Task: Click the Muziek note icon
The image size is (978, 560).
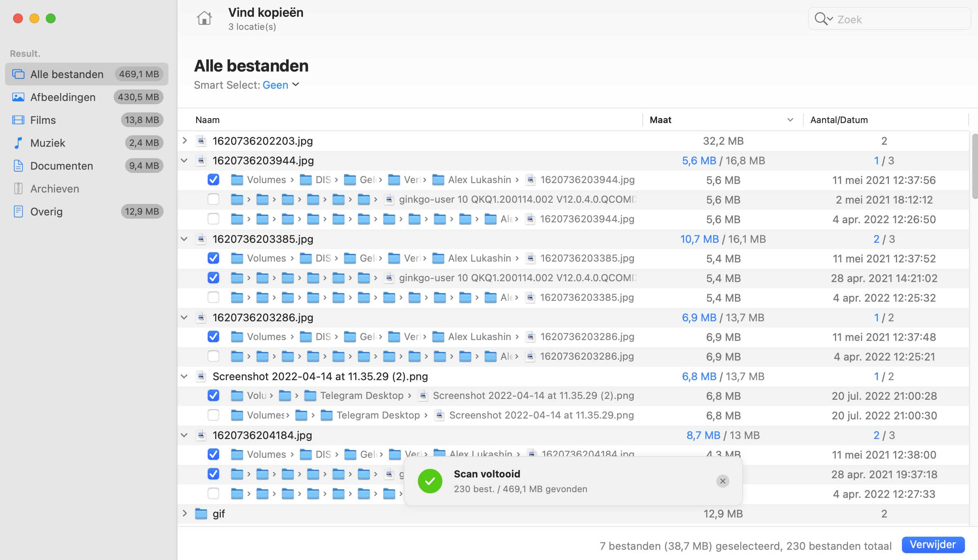Action: tap(18, 143)
